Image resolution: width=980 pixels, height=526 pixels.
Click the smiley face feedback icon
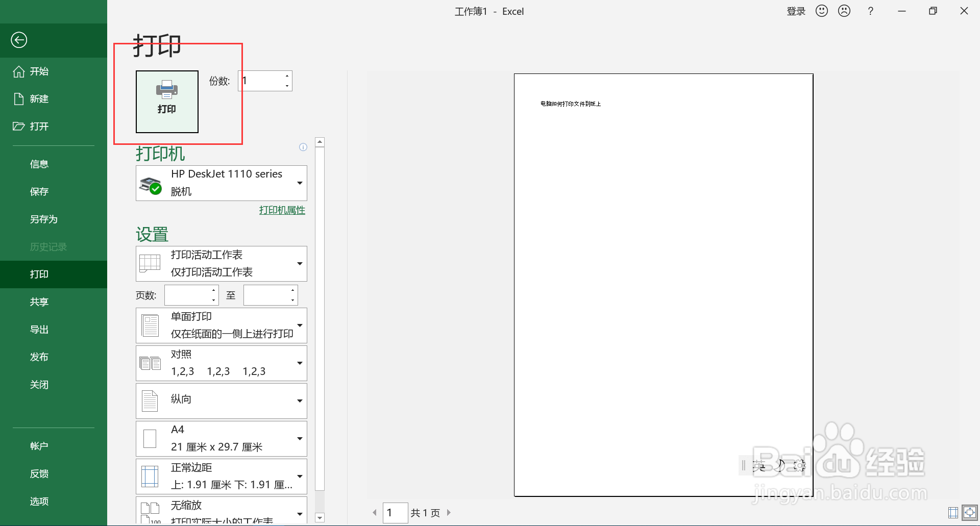822,11
